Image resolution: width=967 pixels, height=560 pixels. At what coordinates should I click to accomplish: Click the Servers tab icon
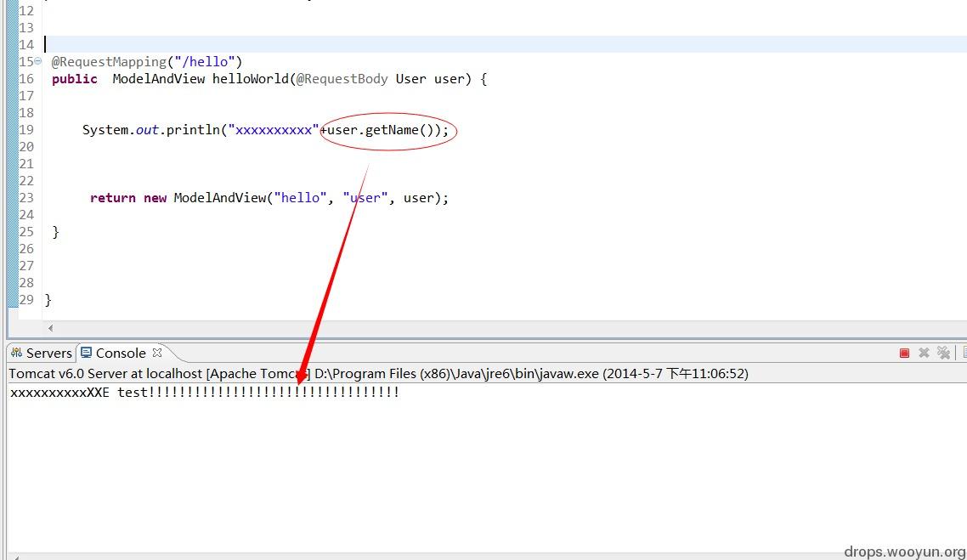tap(17, 353)
